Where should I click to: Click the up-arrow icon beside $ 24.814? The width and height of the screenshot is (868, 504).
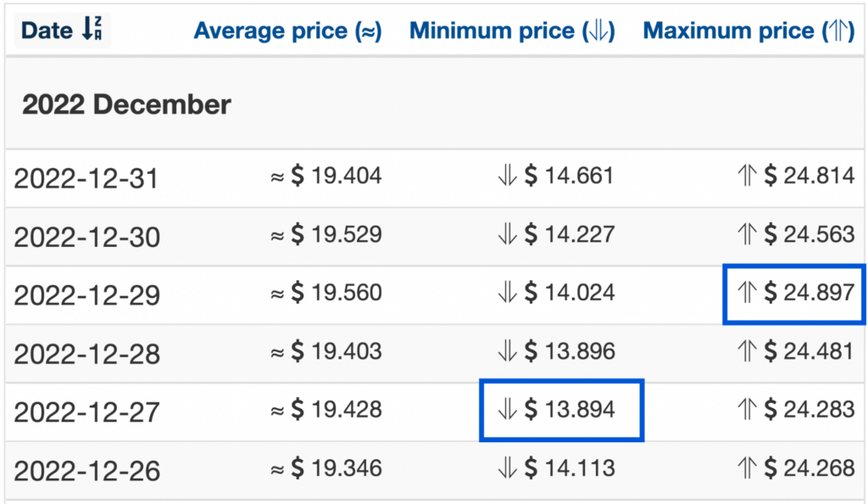(x=747, y=176)
